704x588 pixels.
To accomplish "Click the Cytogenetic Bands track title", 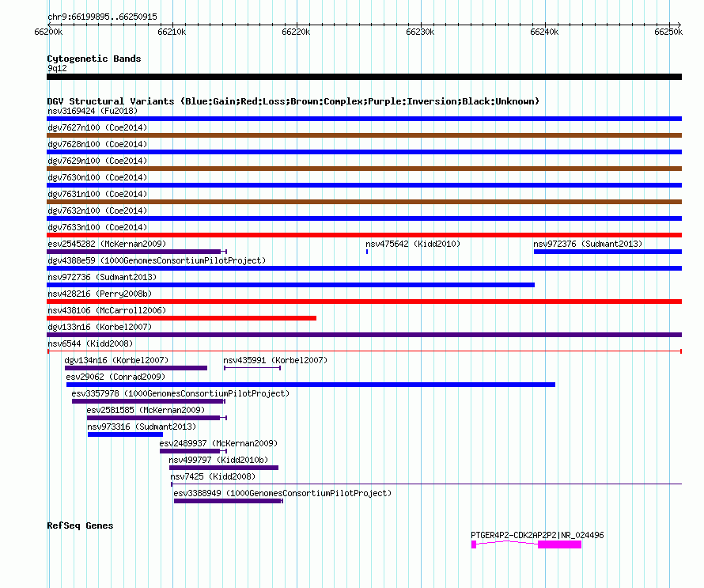I will click(94, 59).
